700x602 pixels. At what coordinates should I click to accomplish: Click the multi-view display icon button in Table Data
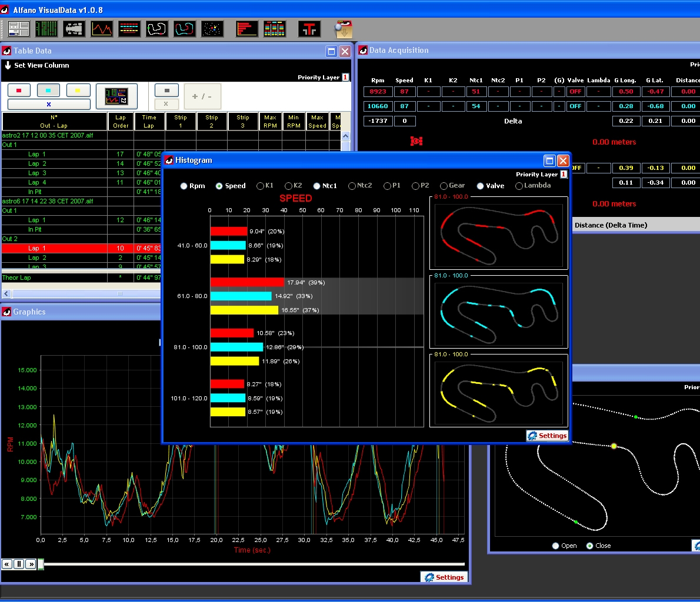pyautogui.click(x=116, y=96)
